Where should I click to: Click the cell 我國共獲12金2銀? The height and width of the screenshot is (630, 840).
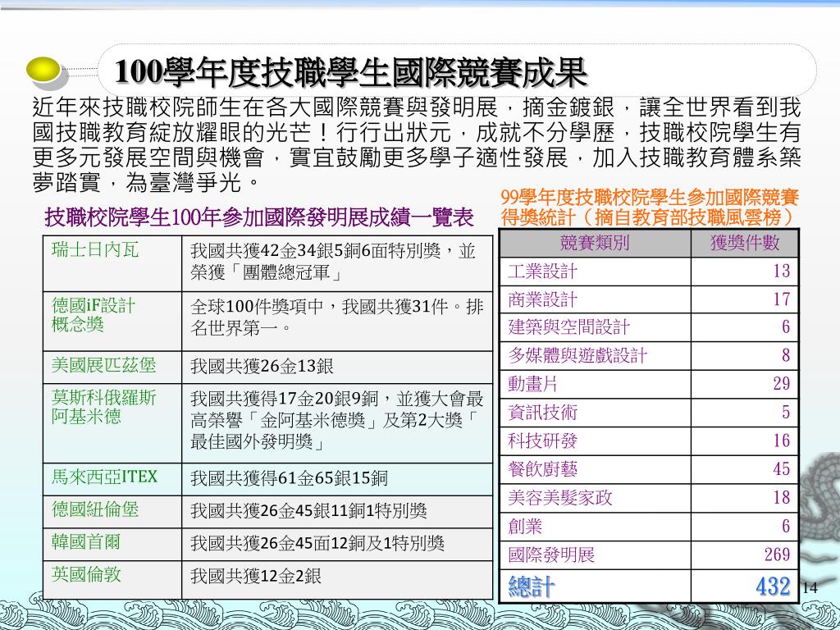(337, 580)
